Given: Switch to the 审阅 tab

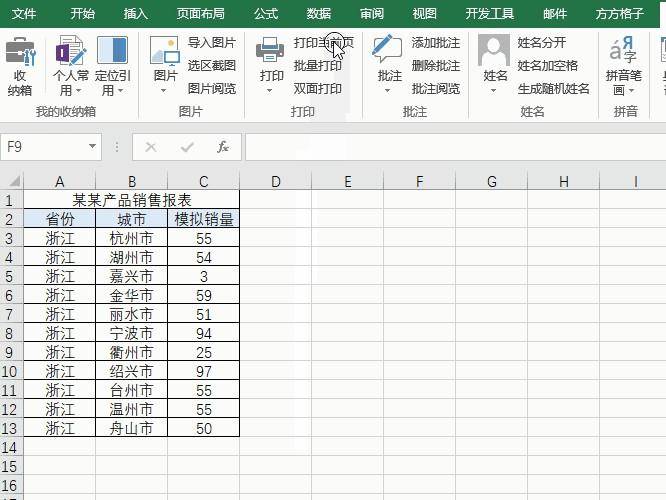Looking at the screenshot, I should 372,14.
